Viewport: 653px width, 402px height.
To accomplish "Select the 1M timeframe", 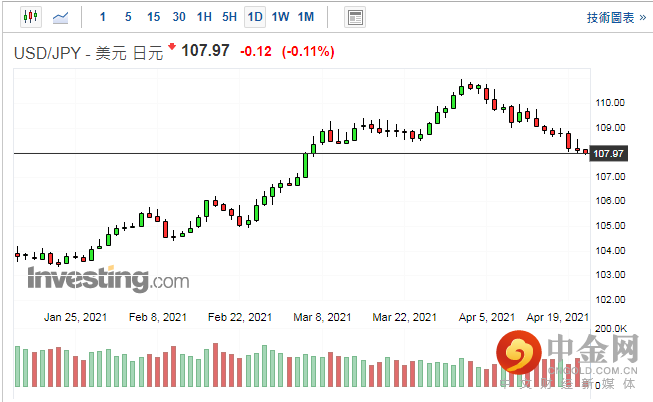I will [x=306, y=17].
